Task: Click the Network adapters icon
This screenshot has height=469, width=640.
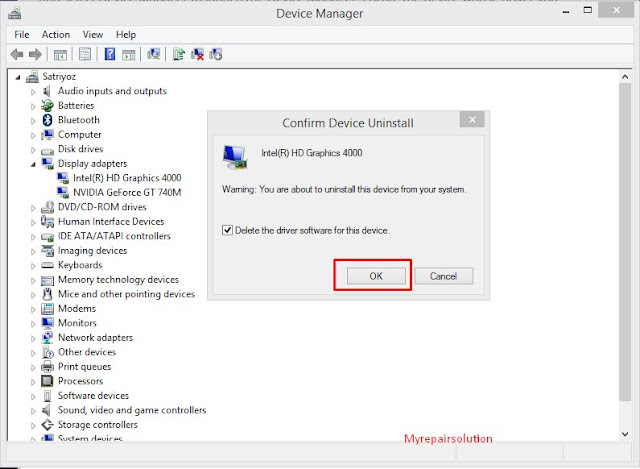Action: (x=47, y=338)
